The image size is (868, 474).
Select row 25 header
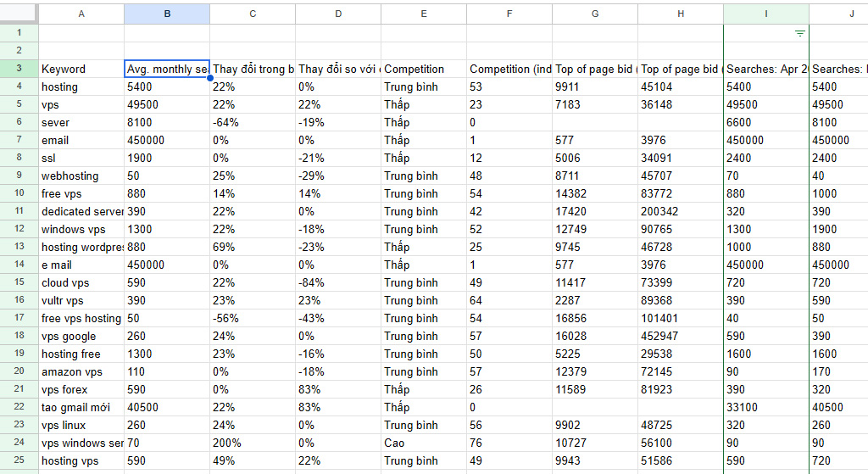click(19, 460)
